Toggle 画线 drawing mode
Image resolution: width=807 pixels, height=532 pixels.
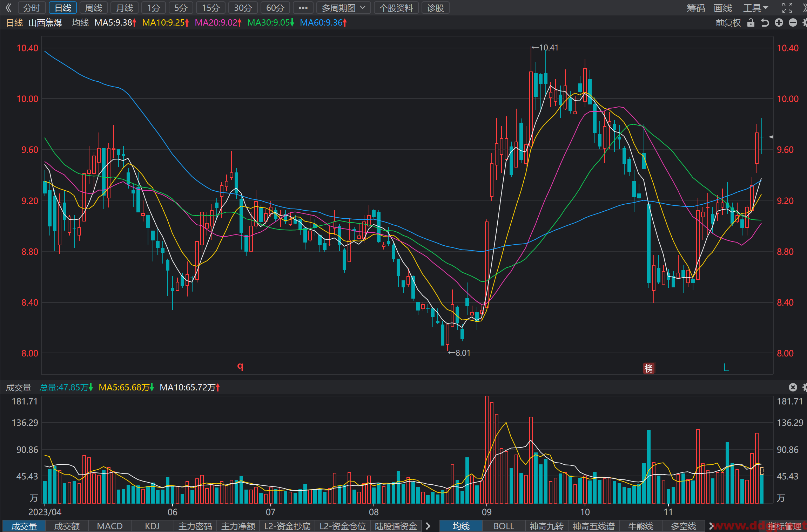pos(723,8)
